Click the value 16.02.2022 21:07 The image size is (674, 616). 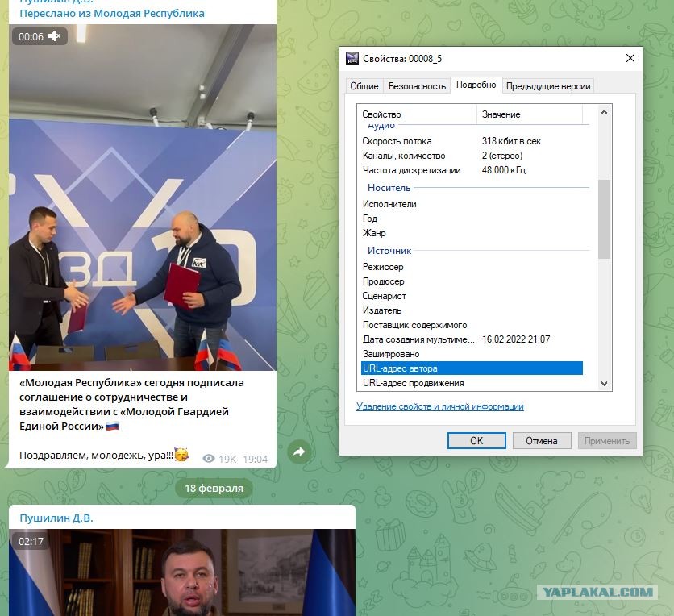tap(516, 339)
